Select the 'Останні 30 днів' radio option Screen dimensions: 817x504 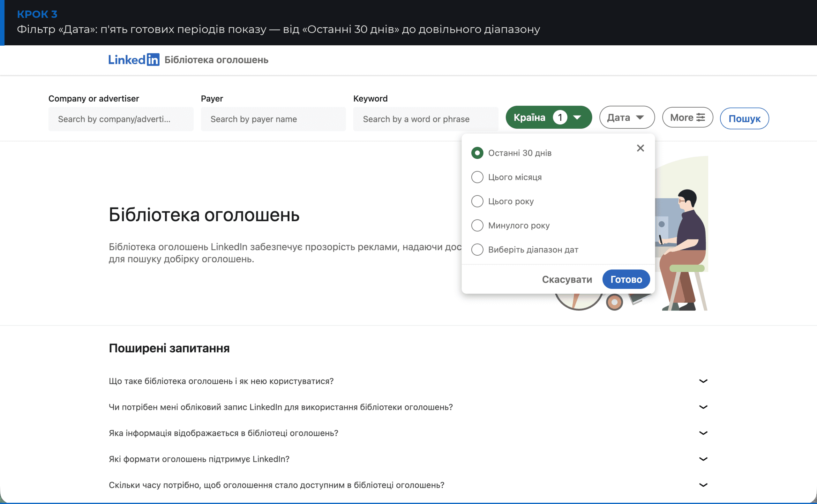477,153
